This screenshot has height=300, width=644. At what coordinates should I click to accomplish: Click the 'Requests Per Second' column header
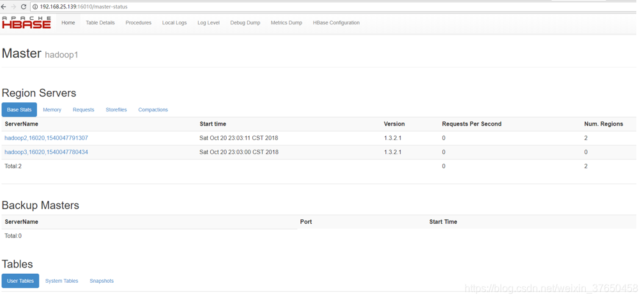(471, 123)
